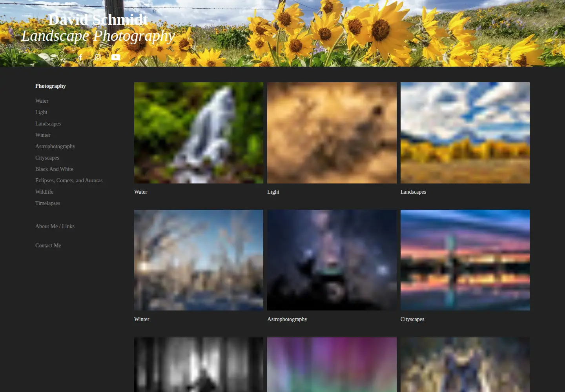Open Wildlife sidebar link

click(44, 192)
